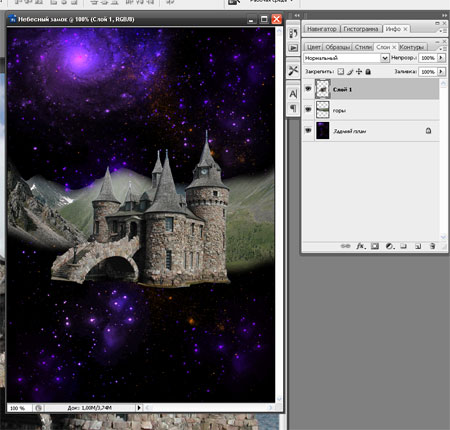The image size is (450, 430).
Task: Switch to the Цвет tab
Action: pyautogui.click(x=313, y=47)
